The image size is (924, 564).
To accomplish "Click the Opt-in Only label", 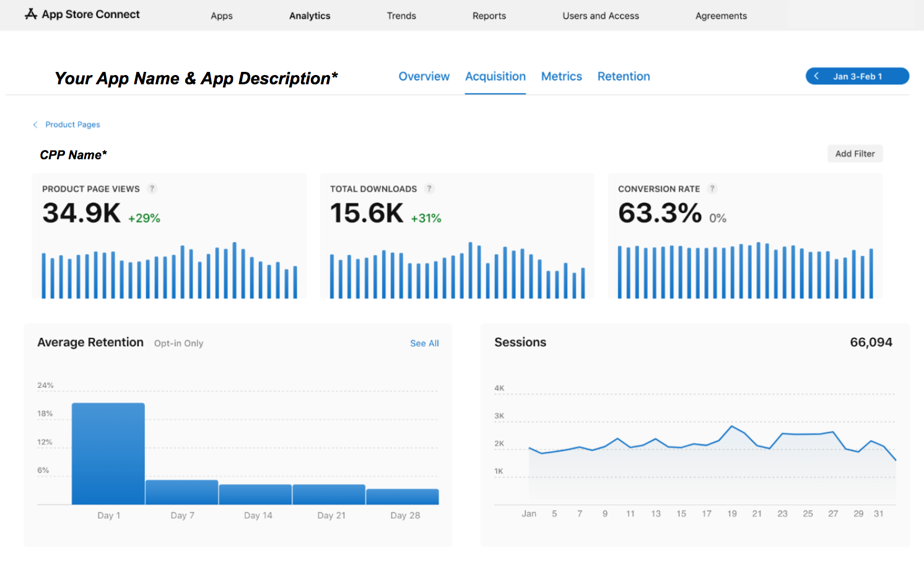I will coord(178,343).
